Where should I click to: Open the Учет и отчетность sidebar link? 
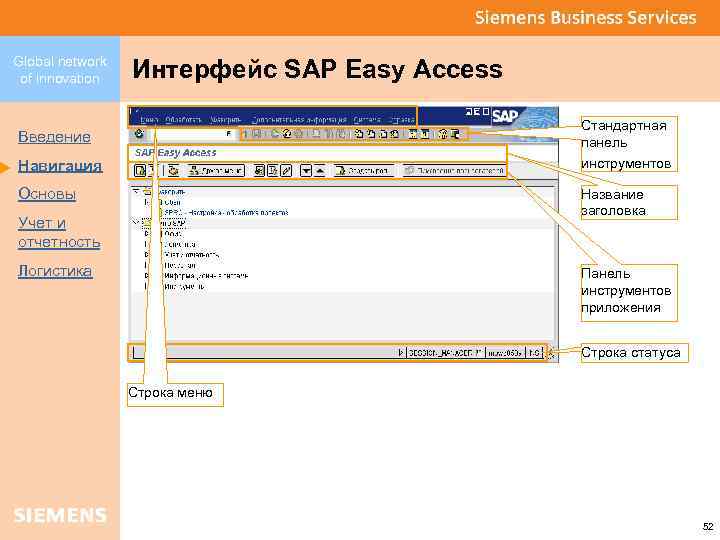pyautogui.click(x=59, y=233)
